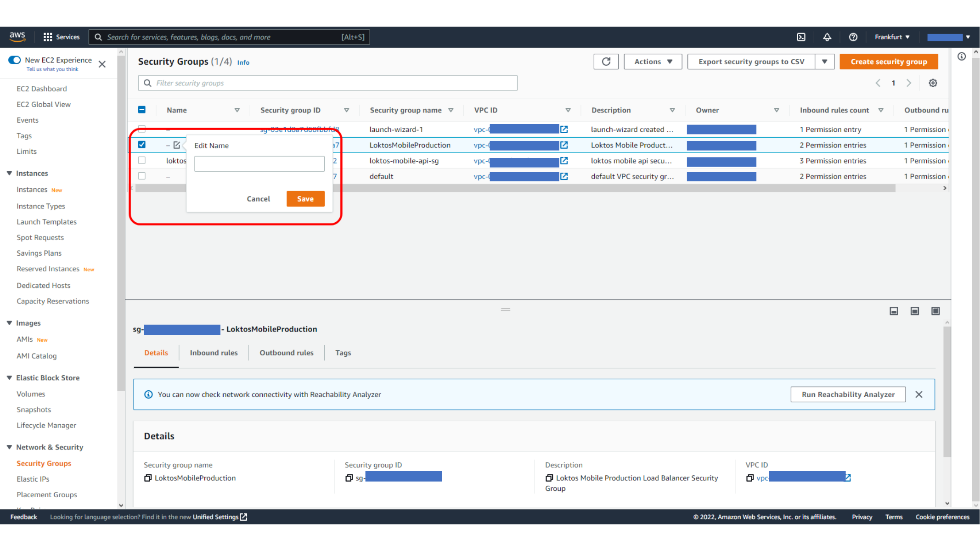Viewport: 980px width, 551px height.
Task: Open Unified Settings link in footer
Action: [x=220, y=517]
